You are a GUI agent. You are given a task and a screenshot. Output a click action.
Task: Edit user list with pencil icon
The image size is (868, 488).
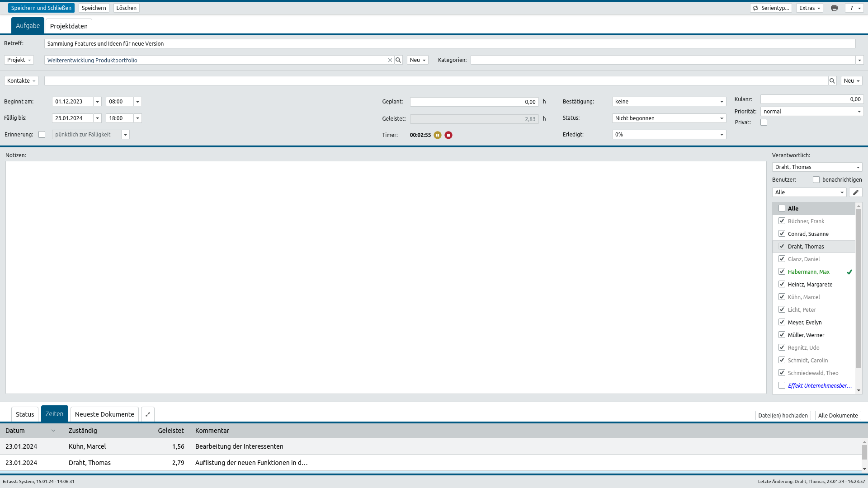click(x=855, y=192)
